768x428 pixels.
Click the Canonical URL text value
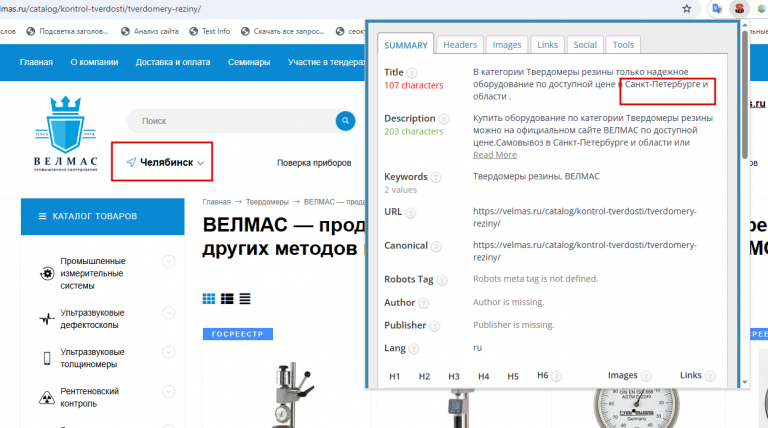pos(585,251)
